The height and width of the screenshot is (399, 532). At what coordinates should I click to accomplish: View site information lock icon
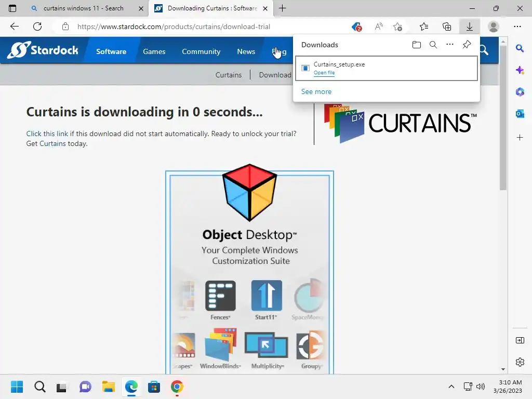(x=65, y=26)
